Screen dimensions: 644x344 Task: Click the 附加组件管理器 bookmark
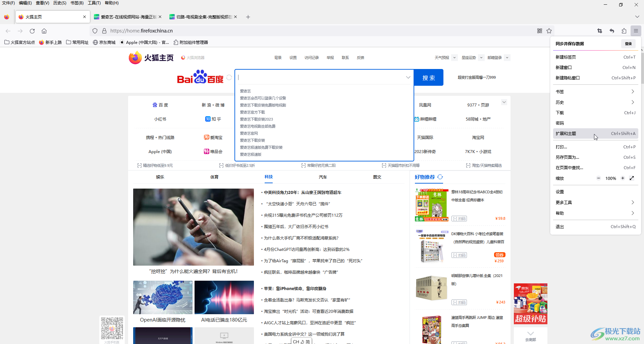[191, 42]
